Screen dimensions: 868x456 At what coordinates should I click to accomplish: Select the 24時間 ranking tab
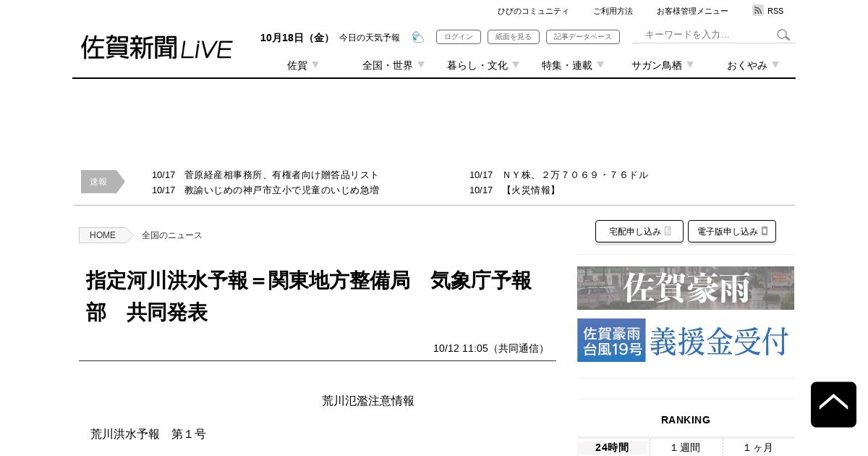[x=612, y=447]
